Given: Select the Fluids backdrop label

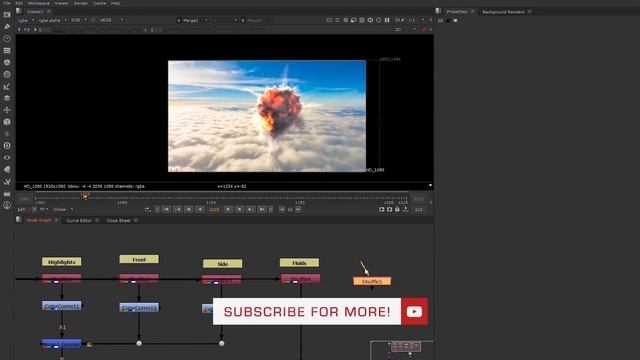Looking at the screenshot, I should click(299, 263).
